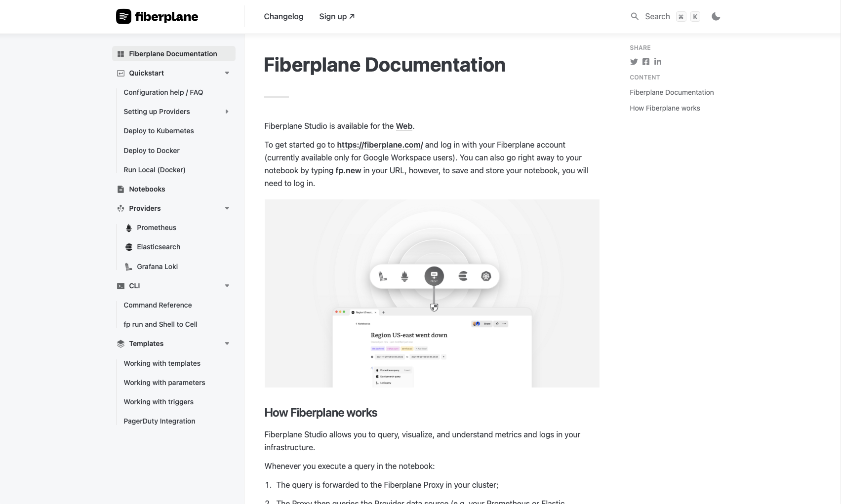Click the Notebooks document icon
This screenshot has height=504, width=841.
120,189
